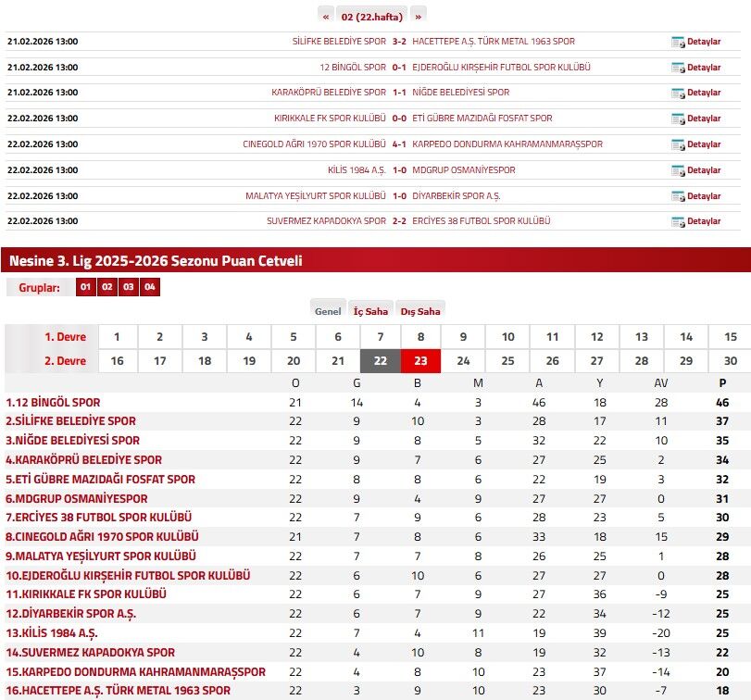Image resolution: width=751 pixels, height=700 pixels.
Task: Switch to the Dış Saha tab
Action: coord(420,311)
